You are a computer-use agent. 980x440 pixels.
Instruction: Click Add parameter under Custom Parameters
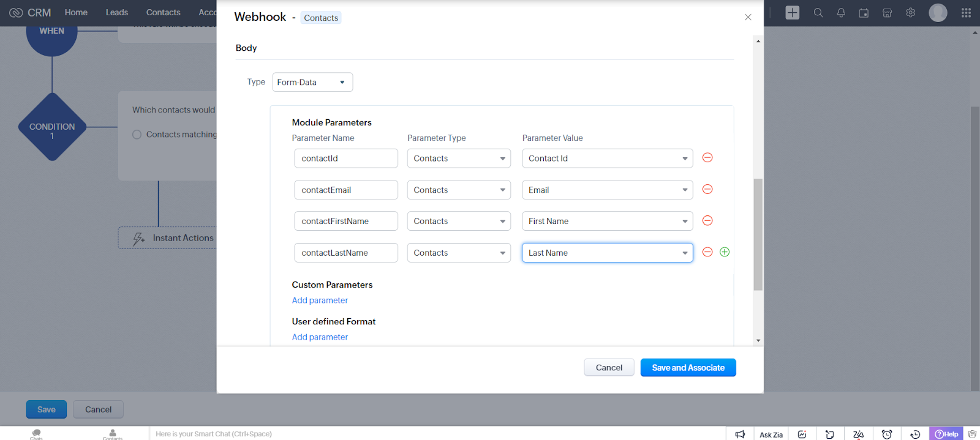(320, 300)
